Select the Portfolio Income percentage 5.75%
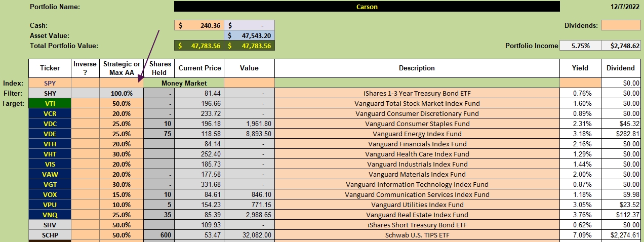The height and width of the screenshot is (242, 644). click(x=580, y=46)
